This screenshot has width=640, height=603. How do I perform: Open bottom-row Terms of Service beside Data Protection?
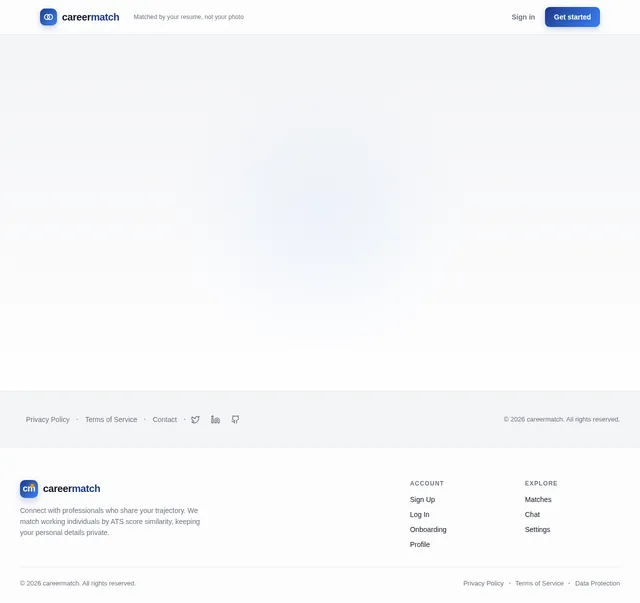pyautogui.click(x=539, y=583)
